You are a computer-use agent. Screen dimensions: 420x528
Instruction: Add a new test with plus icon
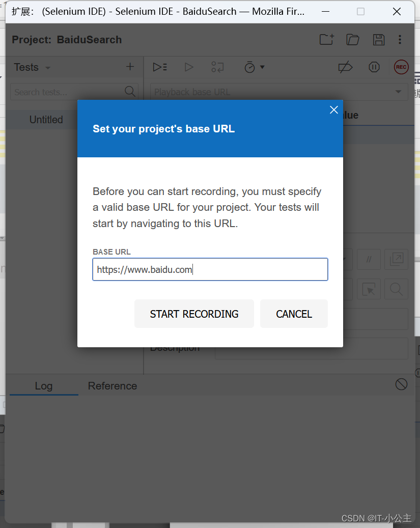130,67
